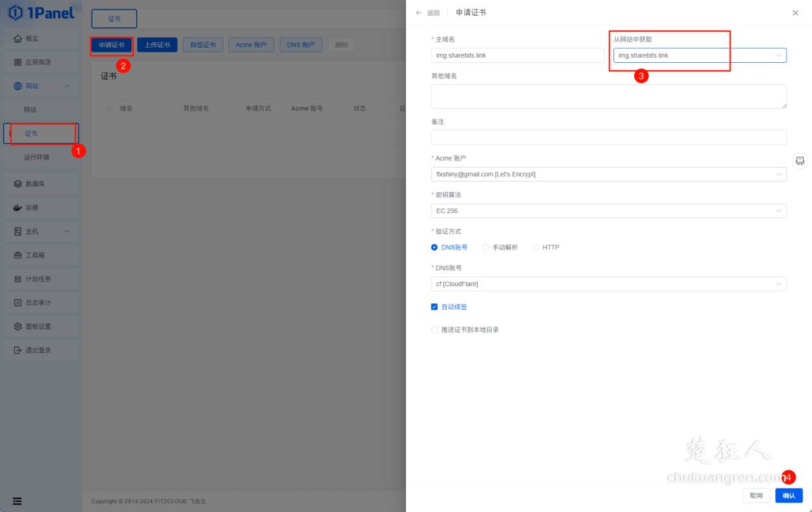This screenshot has width=812, height=512.
Task: Click the 容器 containers sidebar icon
Action: 41,207
